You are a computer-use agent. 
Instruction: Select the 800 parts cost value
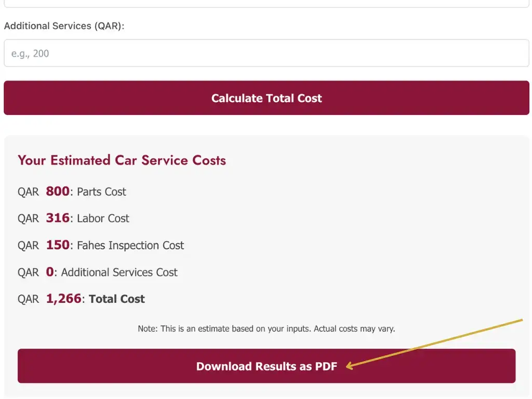point(58,191)
